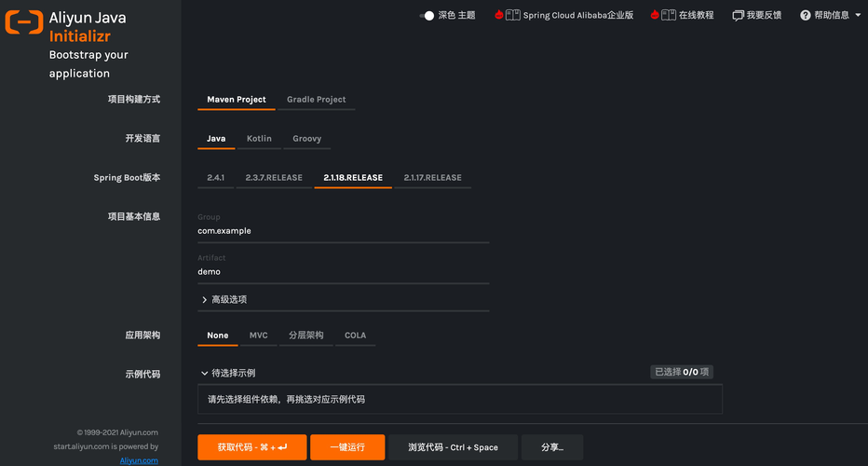This screenshot has height=466, width=868.
Task: Click the 示例代码 label
Action: (142, 375)
